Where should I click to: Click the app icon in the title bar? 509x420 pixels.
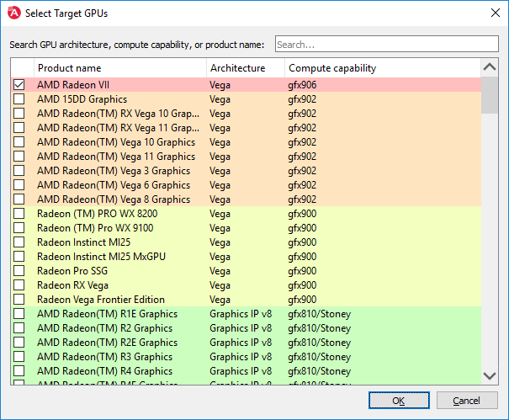[x=14, y=13]
